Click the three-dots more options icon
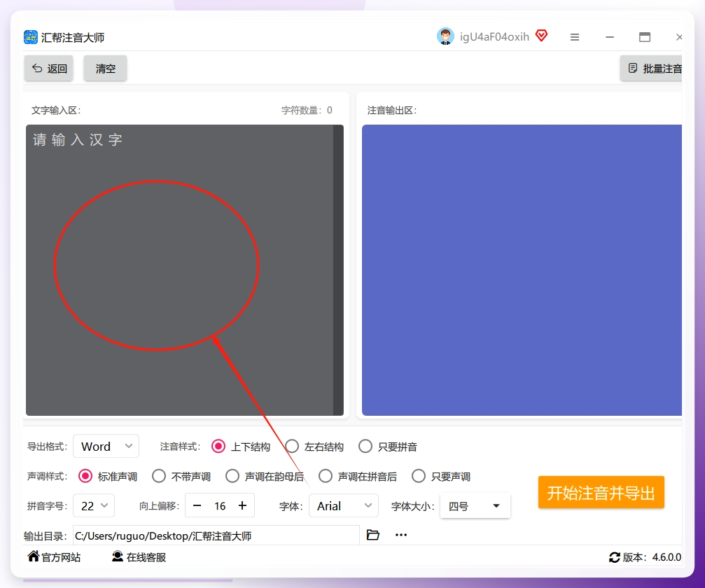705x588 pixels. [x=401, y=535]
